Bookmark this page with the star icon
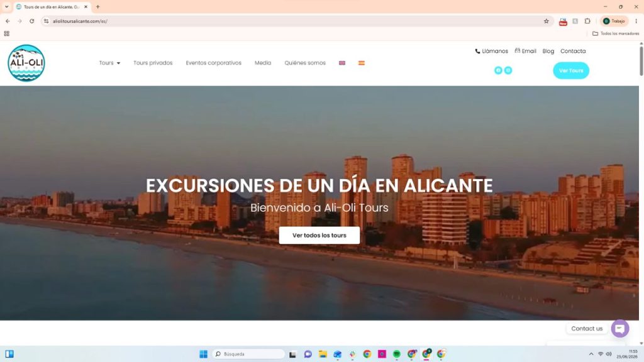 pyautogui.click(x=547, y=21)
